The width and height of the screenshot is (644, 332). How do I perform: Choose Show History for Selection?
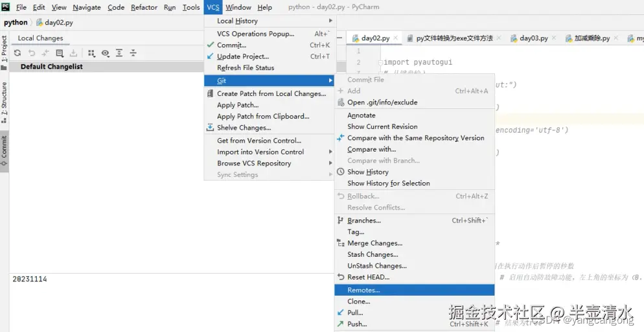[x=415, y=184]
